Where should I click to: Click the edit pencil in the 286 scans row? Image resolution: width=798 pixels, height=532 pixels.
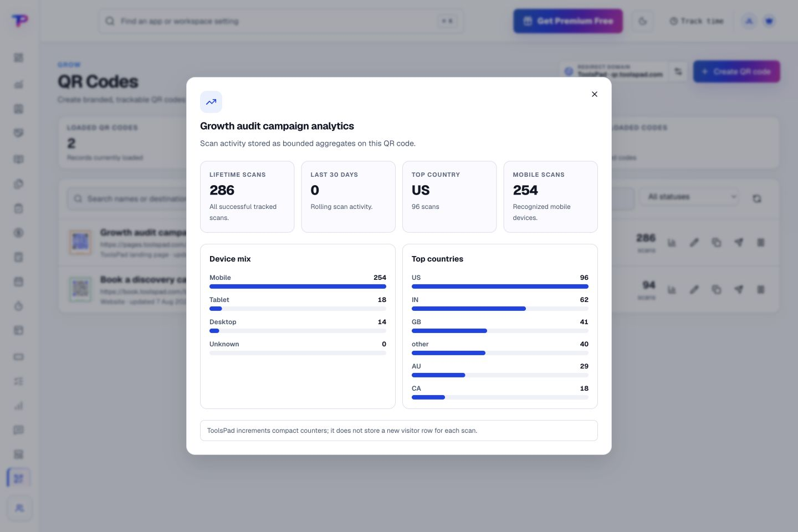(x=694, y=243)
